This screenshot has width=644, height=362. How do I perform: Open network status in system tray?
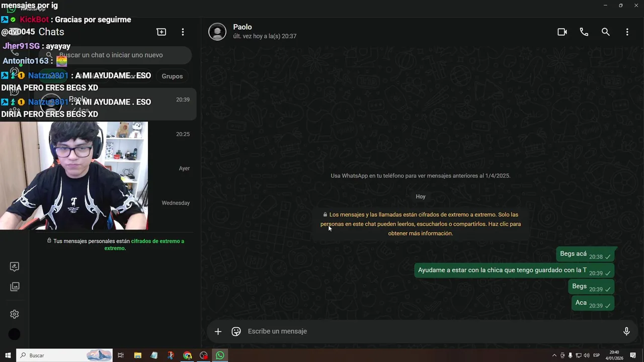click(578, 355)
